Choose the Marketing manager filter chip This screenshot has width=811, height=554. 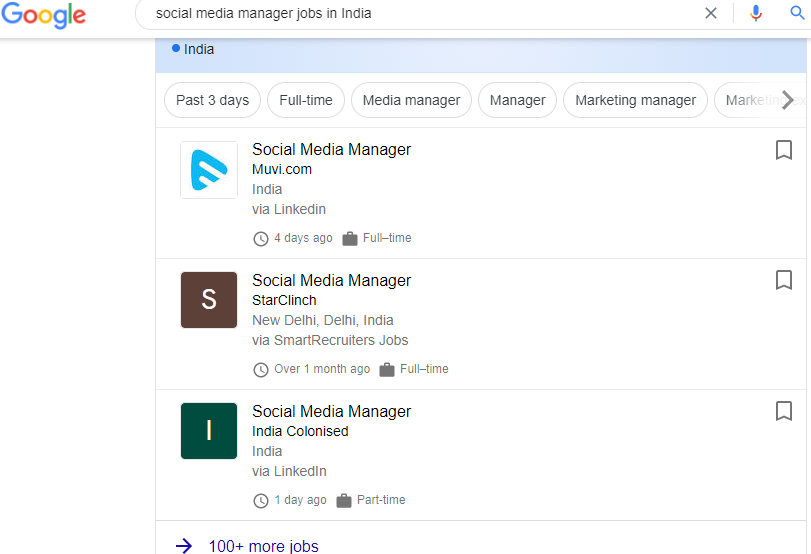(x=635, y=100)
